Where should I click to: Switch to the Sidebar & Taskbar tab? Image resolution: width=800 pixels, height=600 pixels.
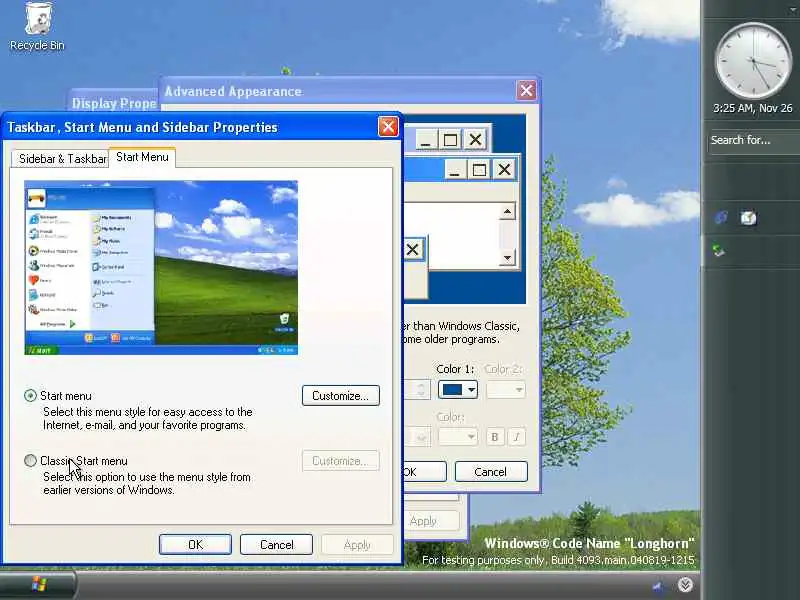(x=60, y=159)
